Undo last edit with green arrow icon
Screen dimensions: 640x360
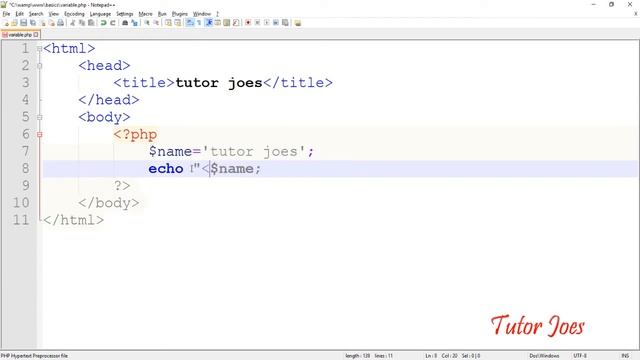pos(103,23)
